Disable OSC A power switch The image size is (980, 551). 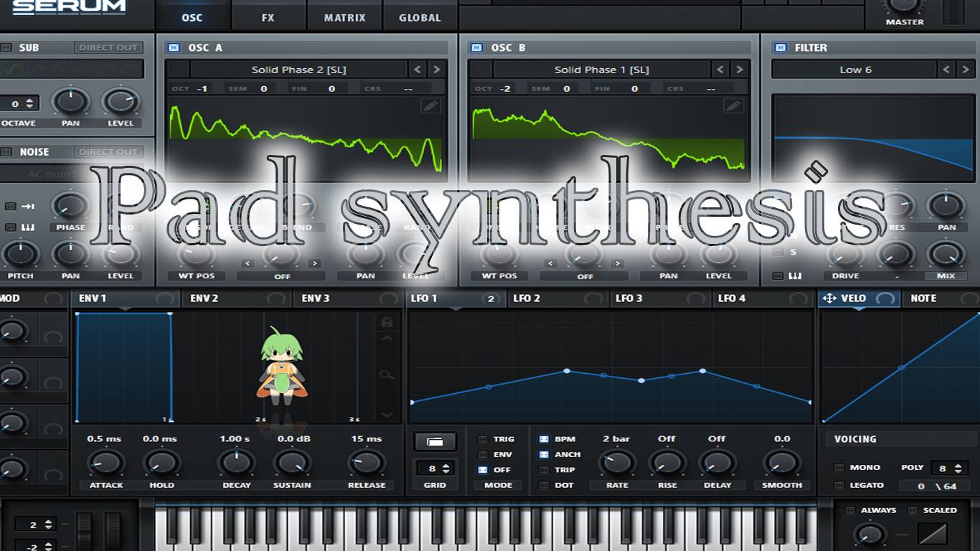(173, 47)
